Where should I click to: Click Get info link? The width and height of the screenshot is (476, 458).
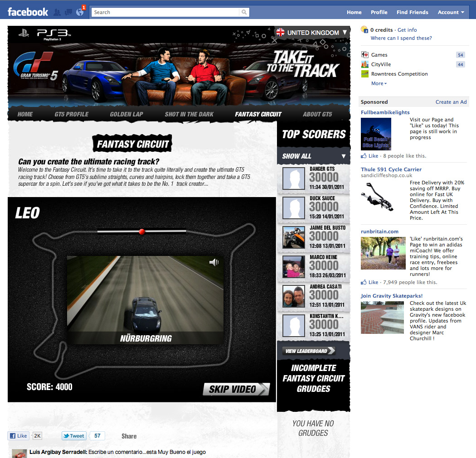click(407, 30)
